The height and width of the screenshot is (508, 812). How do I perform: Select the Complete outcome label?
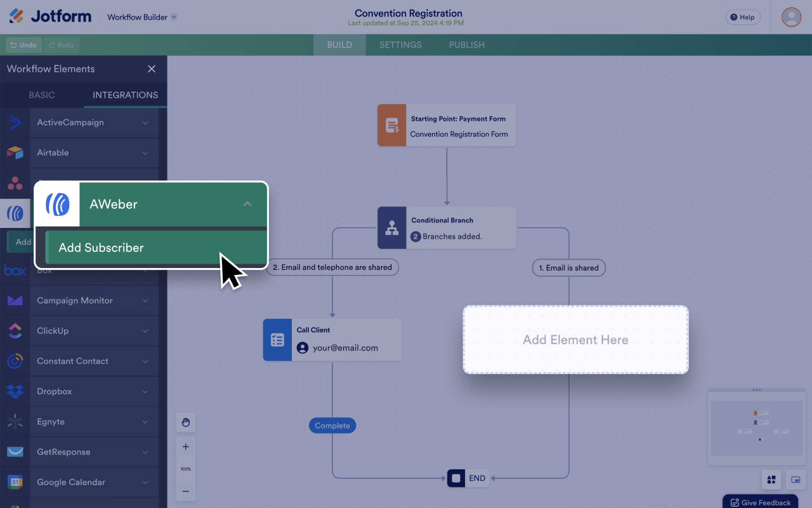[x=332, y=425]
